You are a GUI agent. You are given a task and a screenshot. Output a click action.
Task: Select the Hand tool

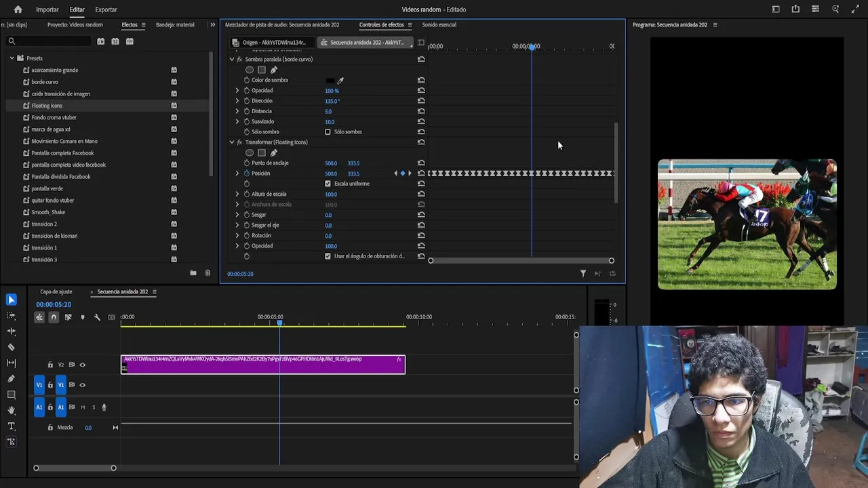(11, 410)
